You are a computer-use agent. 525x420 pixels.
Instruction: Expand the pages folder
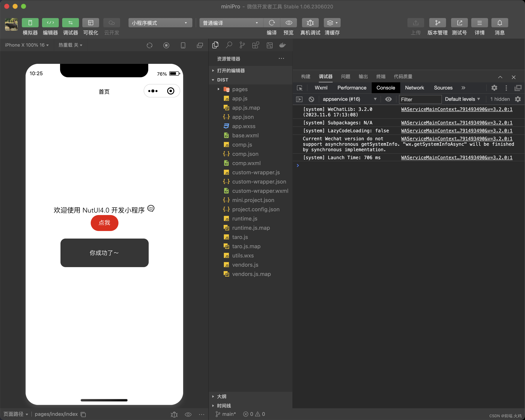pos(251,89)
